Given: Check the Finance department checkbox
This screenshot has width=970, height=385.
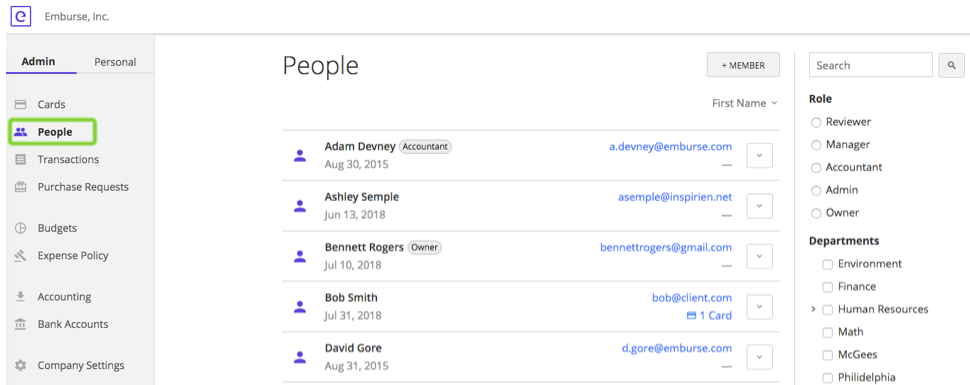Looking at the screenshot, I should [x=828, y=287].
